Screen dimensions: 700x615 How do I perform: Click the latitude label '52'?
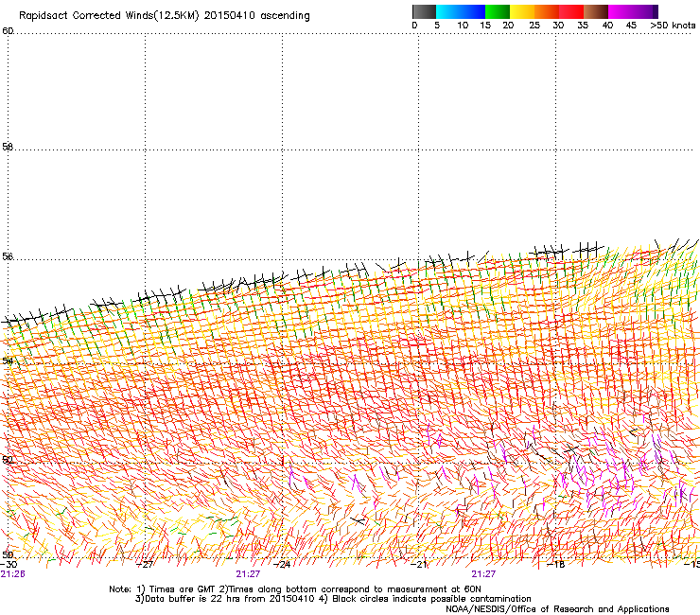coord(8,459)
